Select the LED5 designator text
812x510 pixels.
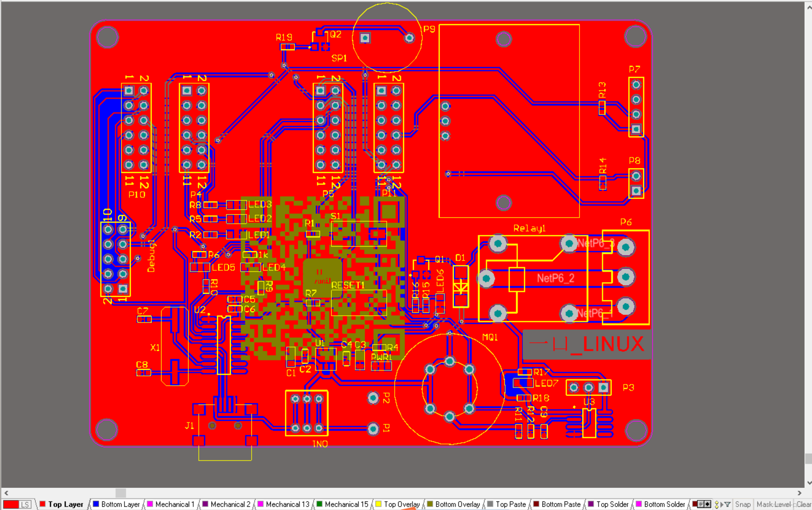tap(223, 268)
